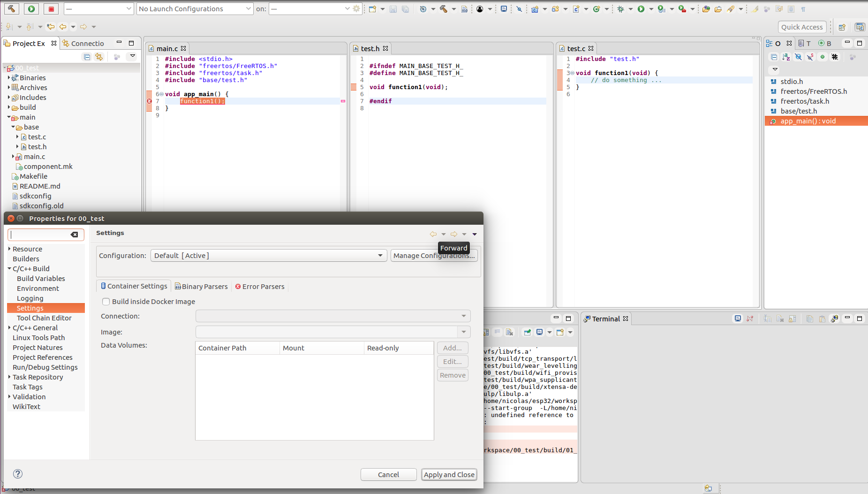
Task: Open the Error Parsers tab
Action: point(260,287)
